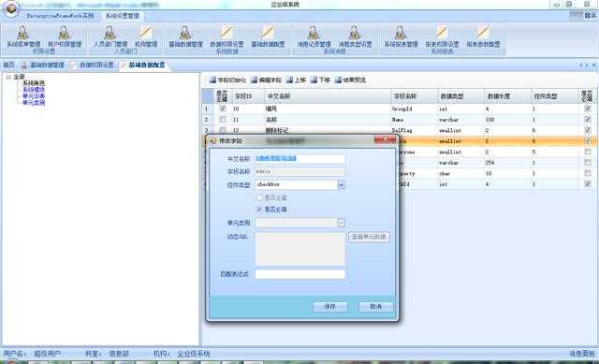
Task: Select 系统角色 in the tree
Action: click(34, 83)
